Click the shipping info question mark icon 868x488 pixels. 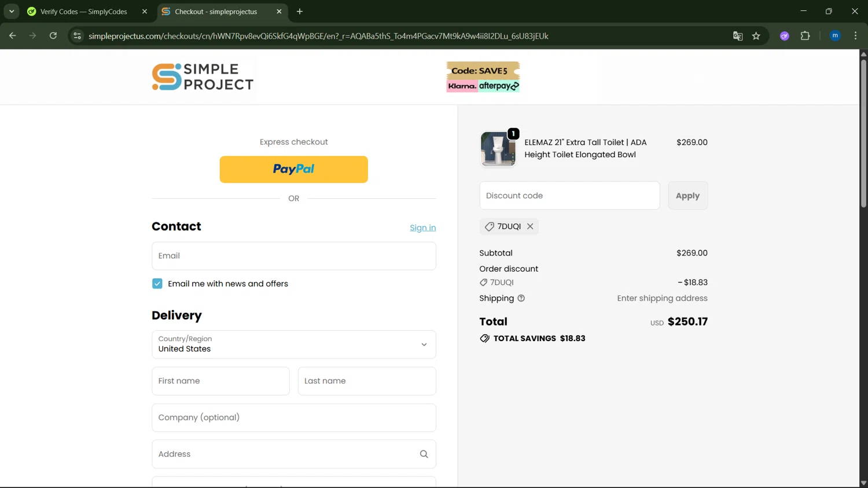[x=521, y=298]
